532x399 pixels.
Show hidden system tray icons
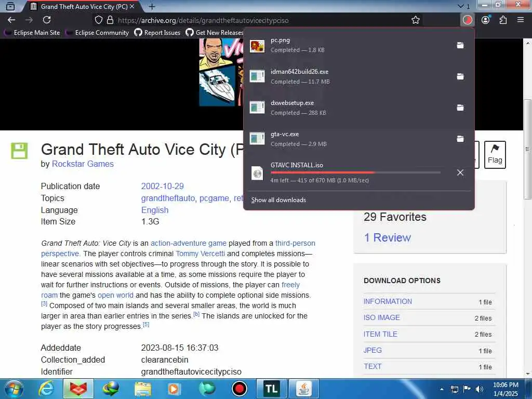(442, 389)
